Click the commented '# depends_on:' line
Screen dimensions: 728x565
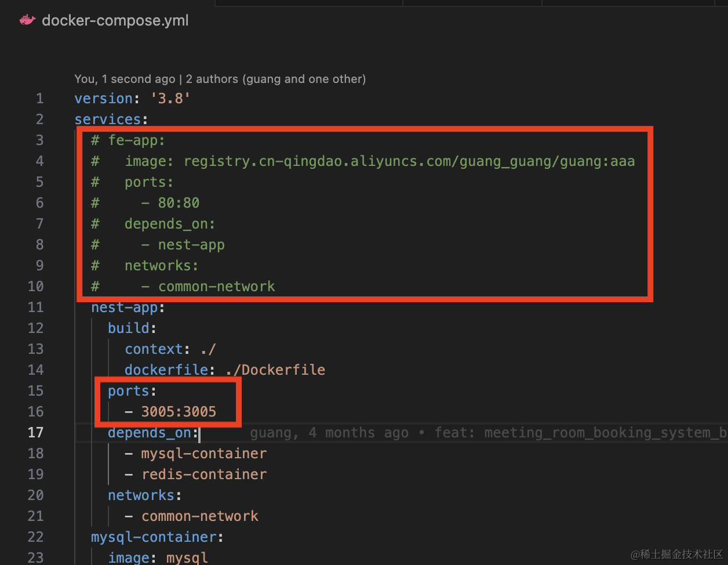click(x=153, y=224)
